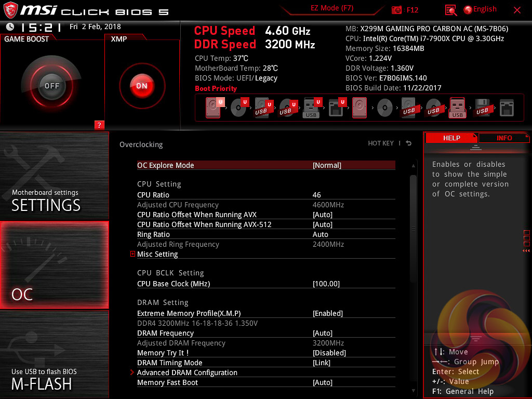Click the Adjusted Ring Frequency row
Image resolution: width=532 pixels, height=399 pixels.
click(x=266, y=244)
